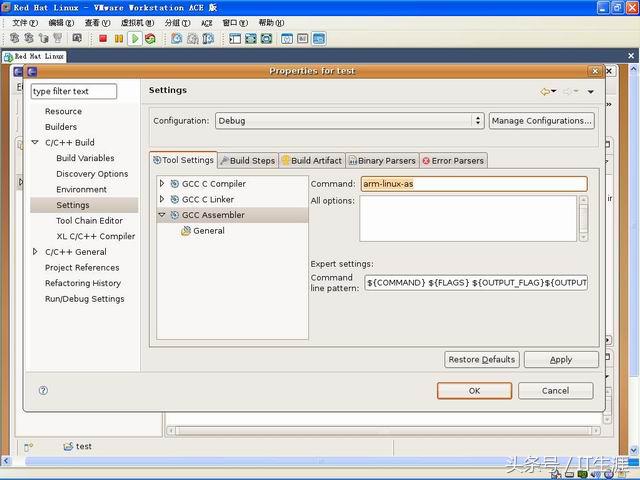Click the yellow suspend pause button
This screenshot has height=480, width=640.
pos(119,39)
